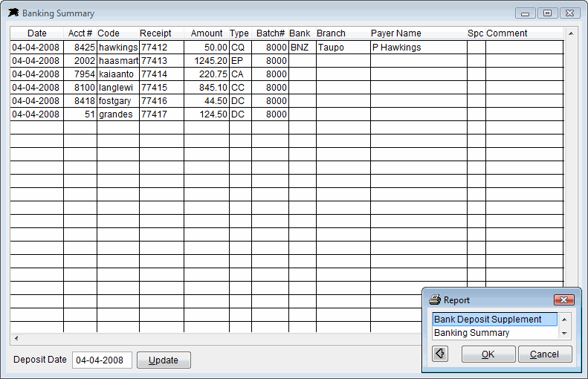Close the Banking Summary window
This screenshot has width=588, height=379.
point(570,13)
